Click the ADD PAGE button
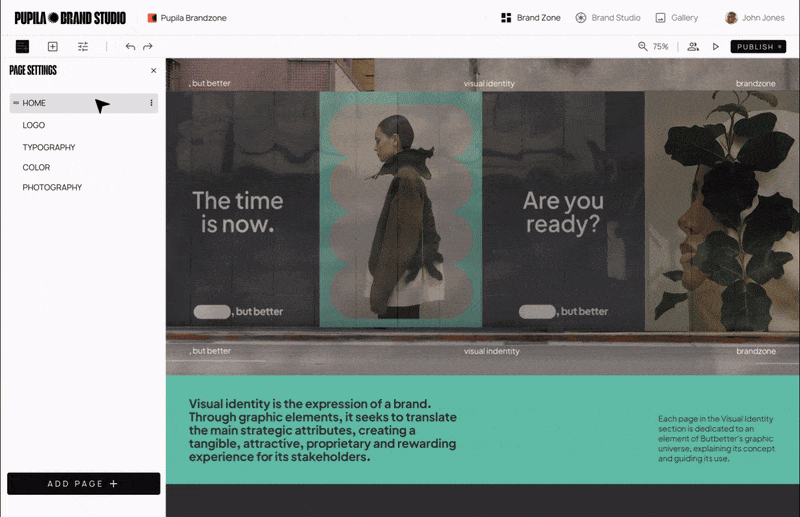 point(84,483)
